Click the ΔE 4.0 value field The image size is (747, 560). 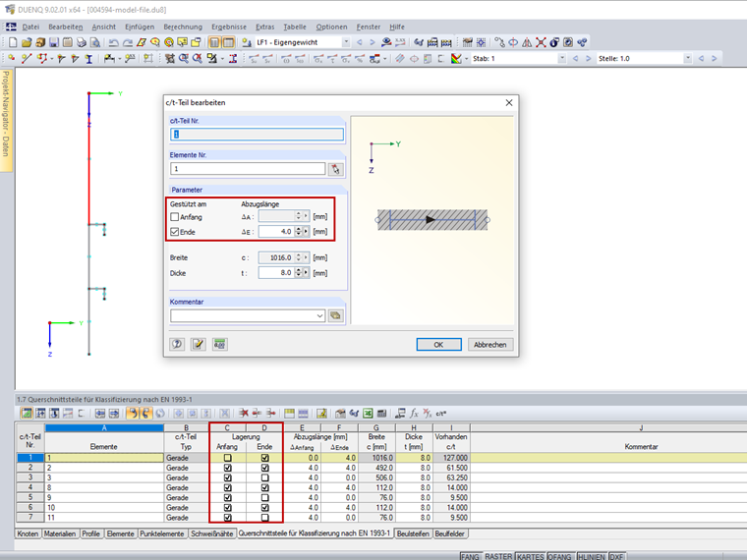click(276, 232)
